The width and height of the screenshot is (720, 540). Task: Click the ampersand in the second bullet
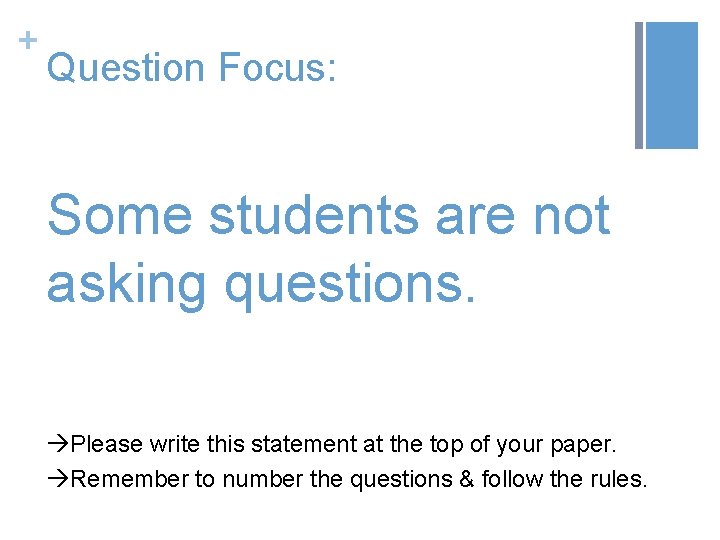tap(466, 479)
